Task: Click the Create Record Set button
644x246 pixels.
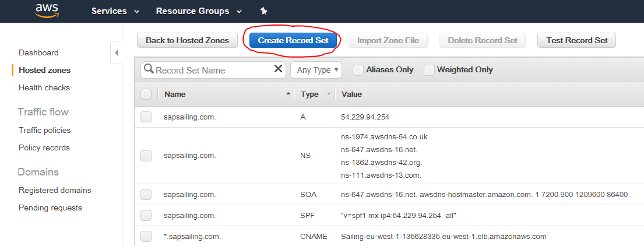Action: (294, 40)
